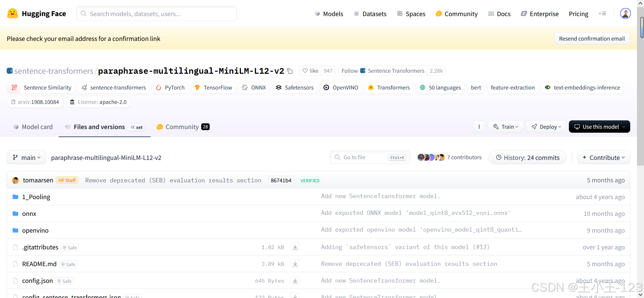Click three-dot more options button
The image size is (644, 298).
tap(479, 127)
